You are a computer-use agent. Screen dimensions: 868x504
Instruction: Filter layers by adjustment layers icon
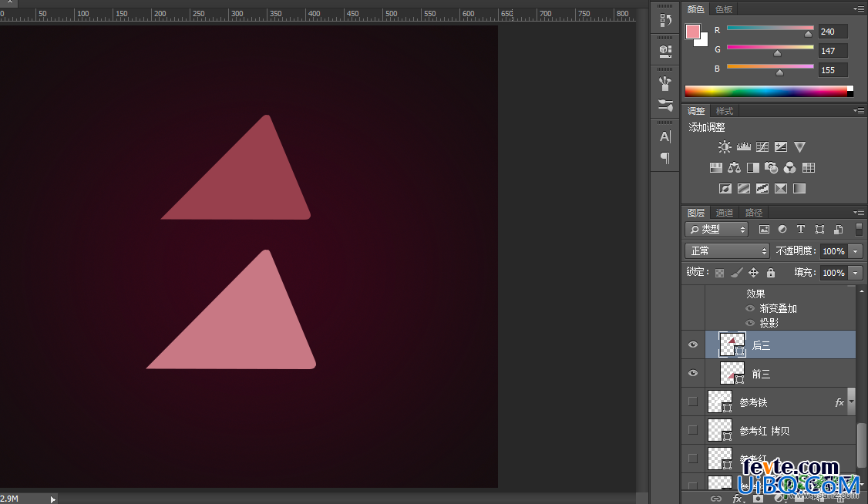click(x=782, y=229)
